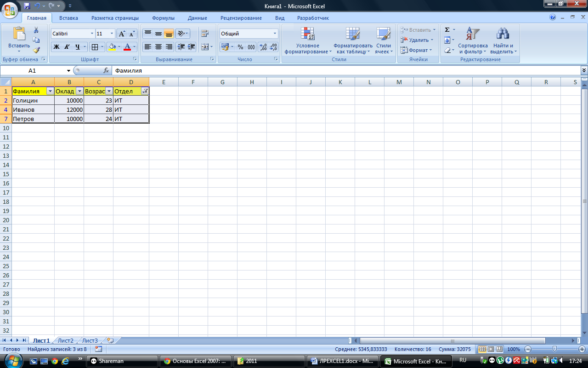Expand the formula bar
This screenshot has width=588, height=368.
pos(584,70)
